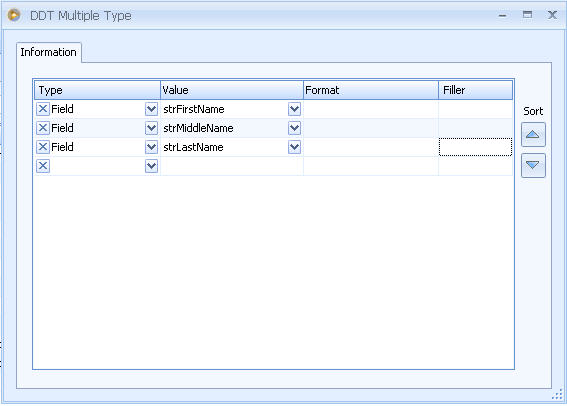Expand Value dropdown for strMiddleName
This screenshot has width=567, height=406.
294,128
